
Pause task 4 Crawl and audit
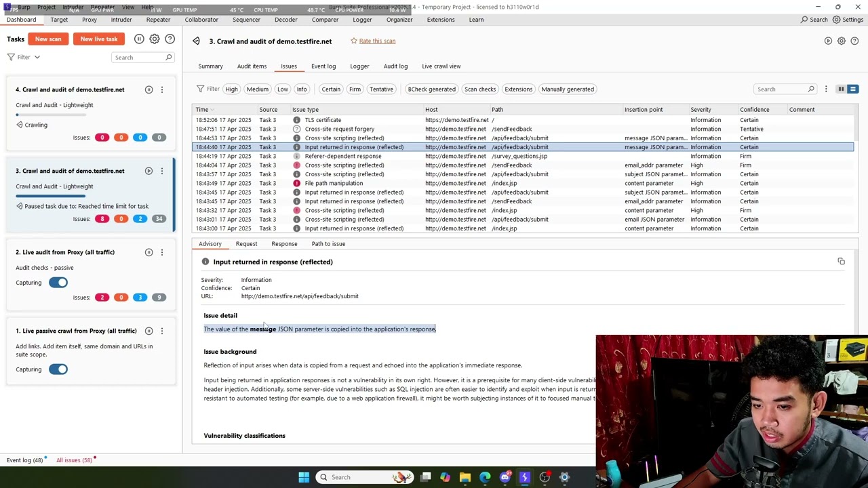pos(149,89)
